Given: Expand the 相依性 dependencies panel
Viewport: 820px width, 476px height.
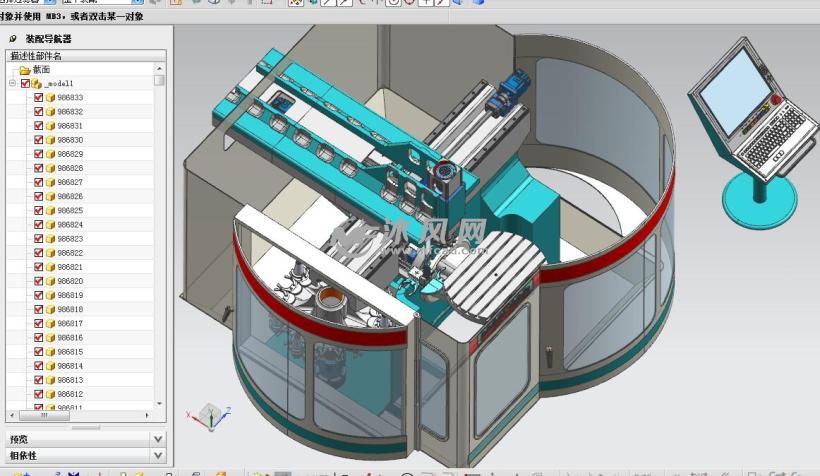Looking at the screenshot, I should [157, 455].
